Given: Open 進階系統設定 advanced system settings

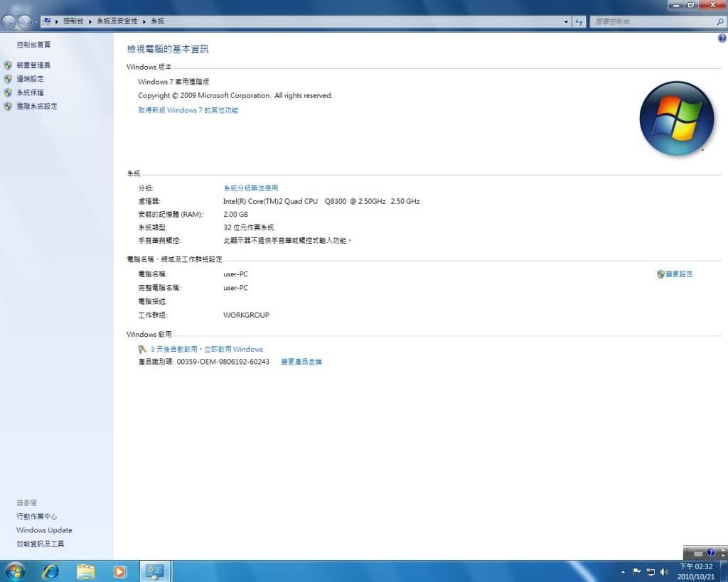Looking at the screenshot, I should [x=37, y=107].
